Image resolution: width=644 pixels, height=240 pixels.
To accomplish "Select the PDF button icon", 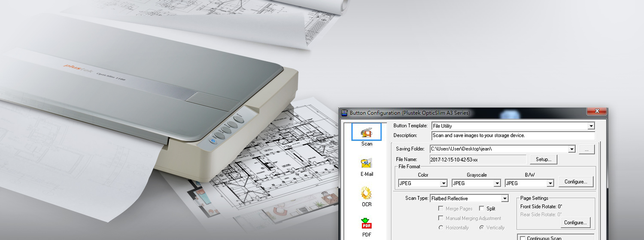I will click(366, 224).
